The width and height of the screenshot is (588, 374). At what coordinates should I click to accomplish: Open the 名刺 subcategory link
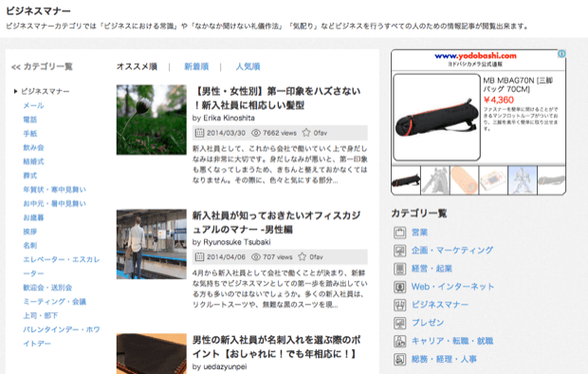pos(30,246)
